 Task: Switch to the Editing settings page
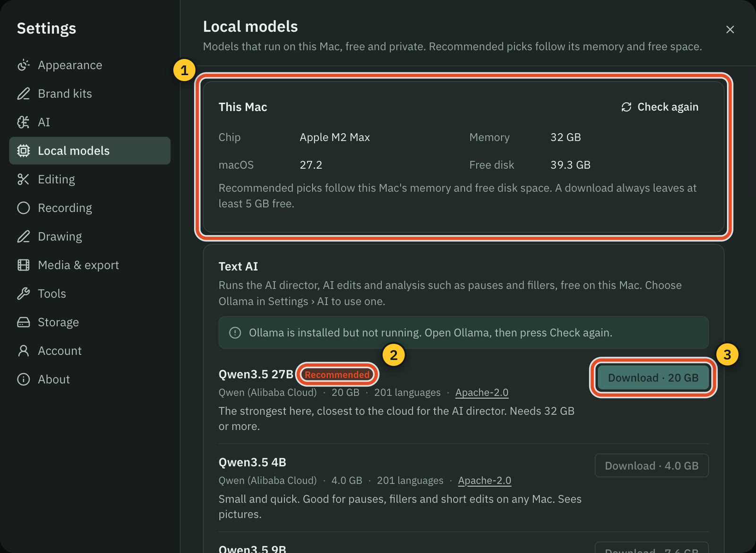[x=90, y=180]
